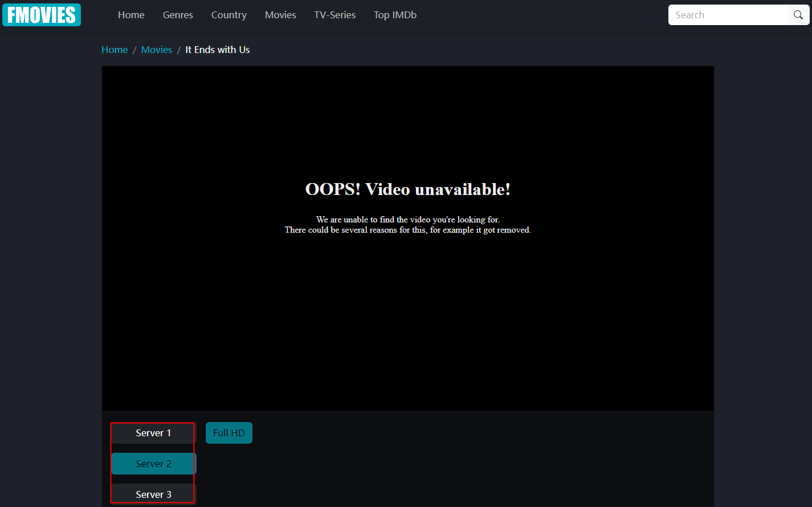Screen dimensions: 812x507
Task: Select the highlighted Server 2 button
Action: [153, 464]
